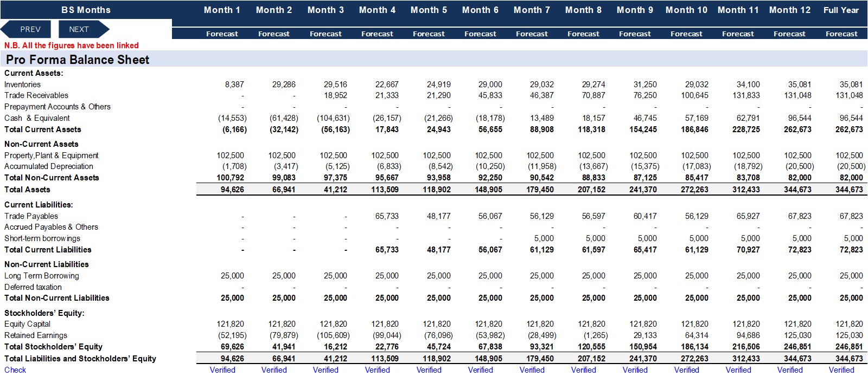Click the Pro Forma Balance Sheet title
This screenshot has height=376, width=868.
coord(78,60)
